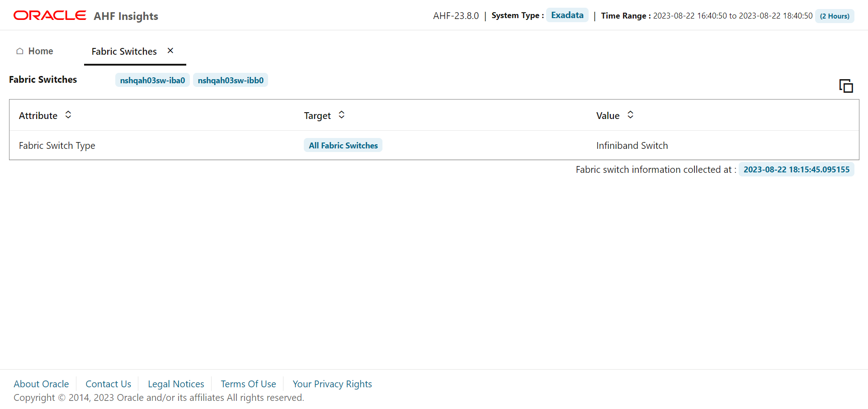Close the Fabric Switches tab

[170, 51]
